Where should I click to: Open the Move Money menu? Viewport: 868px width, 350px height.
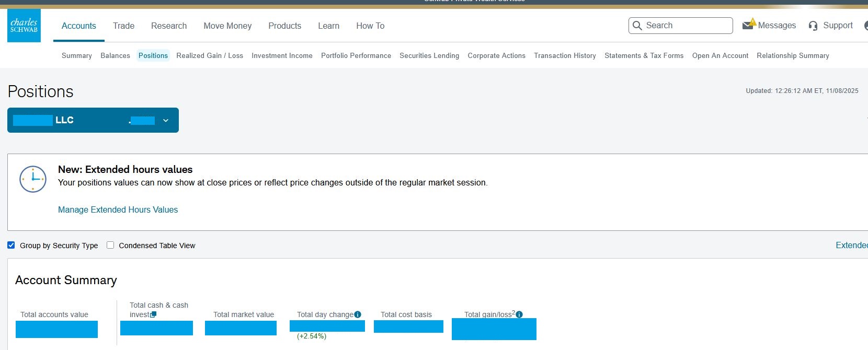coord(227,26)
